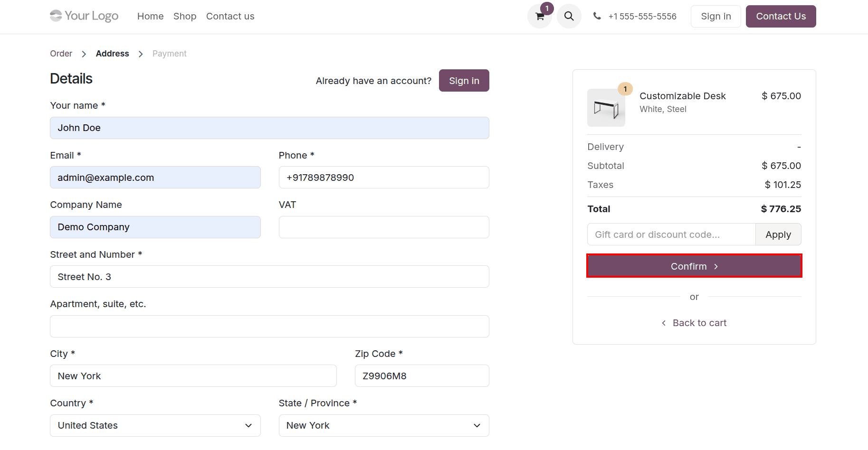Viewport: 868px width, 450px height.
Task: Focus the Apartment, suite field
Action: pyautogui.click(x=269, y=326)
